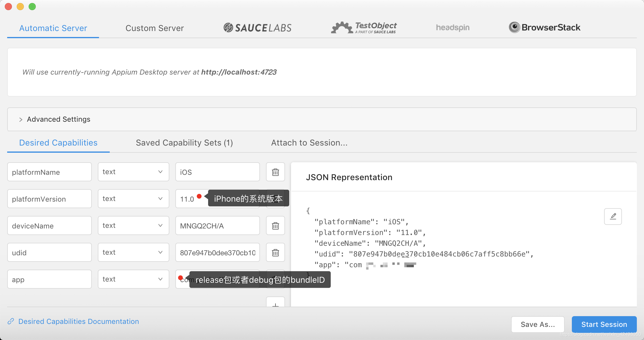Screen dimensions: 644x340
Task: Open the app capability type dropdown
Action: coord(133,279)
